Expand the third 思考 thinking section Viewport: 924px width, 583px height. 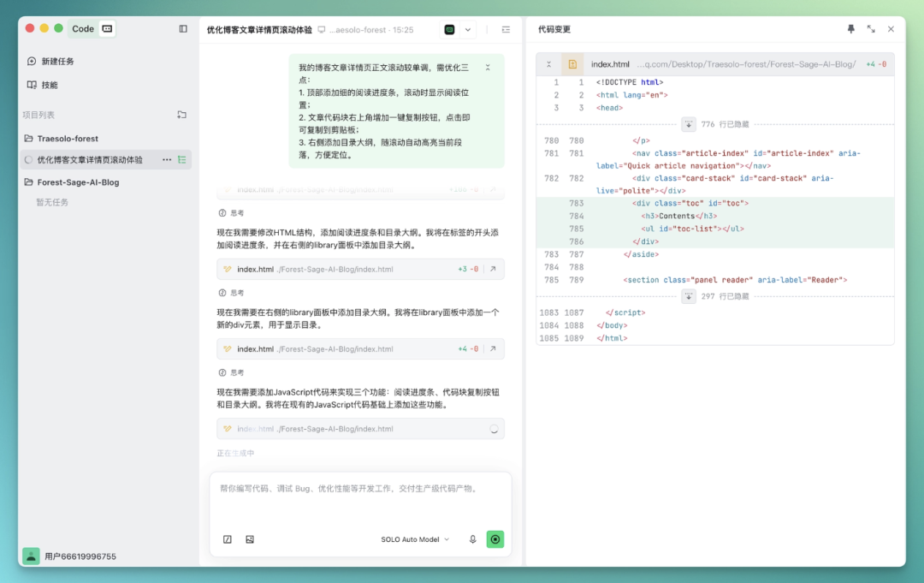tap(231, 372)
